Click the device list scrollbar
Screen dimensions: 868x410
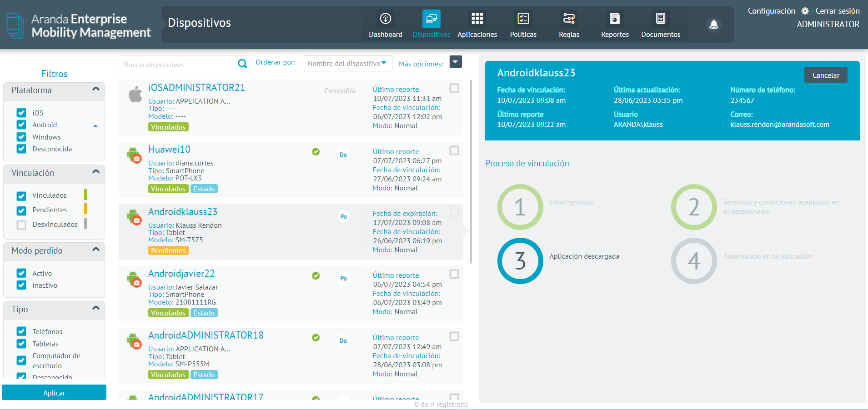(x=471, y=172)
